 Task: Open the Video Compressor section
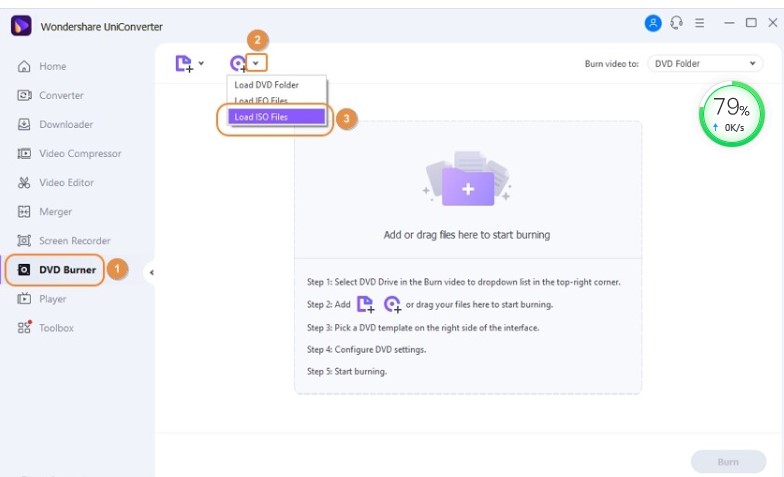[x=80, y=154]
